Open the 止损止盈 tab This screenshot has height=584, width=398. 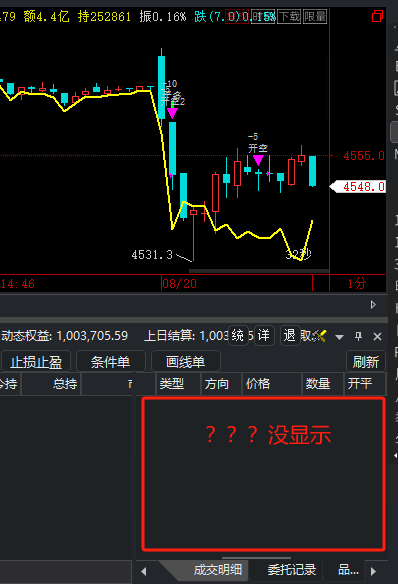pyautogui.click(x=36, y=362)
